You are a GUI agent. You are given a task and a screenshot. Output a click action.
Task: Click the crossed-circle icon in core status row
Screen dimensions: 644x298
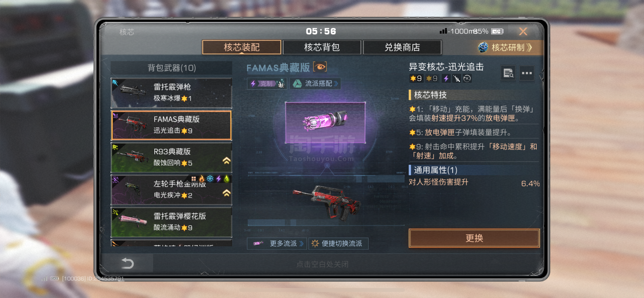[467, 78]
